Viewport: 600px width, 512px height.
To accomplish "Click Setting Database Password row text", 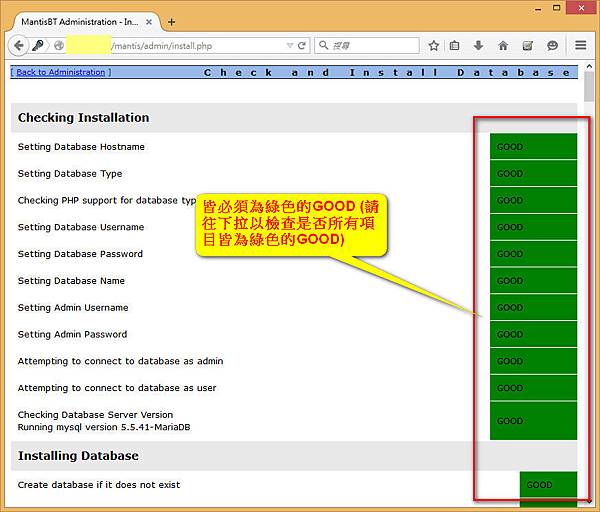I will coord(80,254).
